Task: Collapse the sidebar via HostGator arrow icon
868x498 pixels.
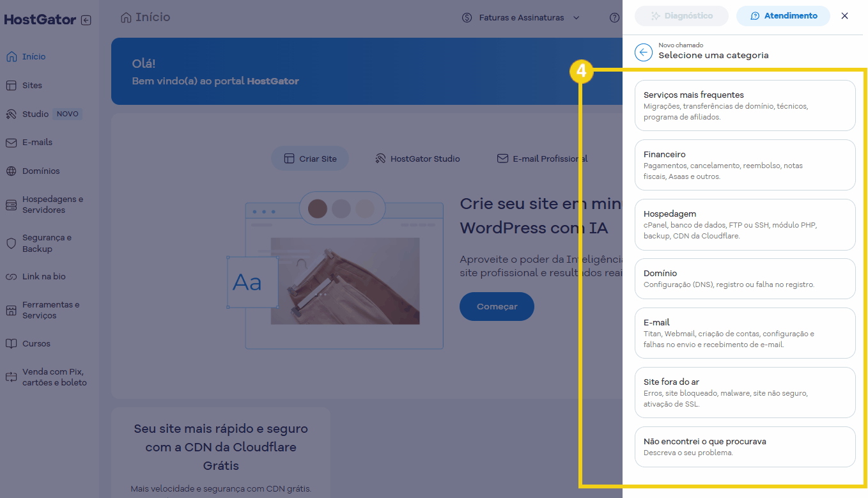Action: click(86, 20)
